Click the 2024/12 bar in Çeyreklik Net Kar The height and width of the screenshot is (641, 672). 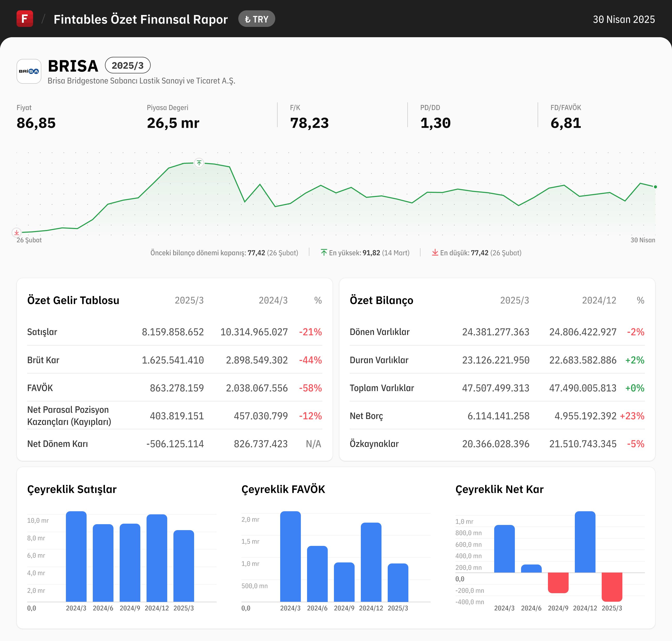click(x=585, y=542)
